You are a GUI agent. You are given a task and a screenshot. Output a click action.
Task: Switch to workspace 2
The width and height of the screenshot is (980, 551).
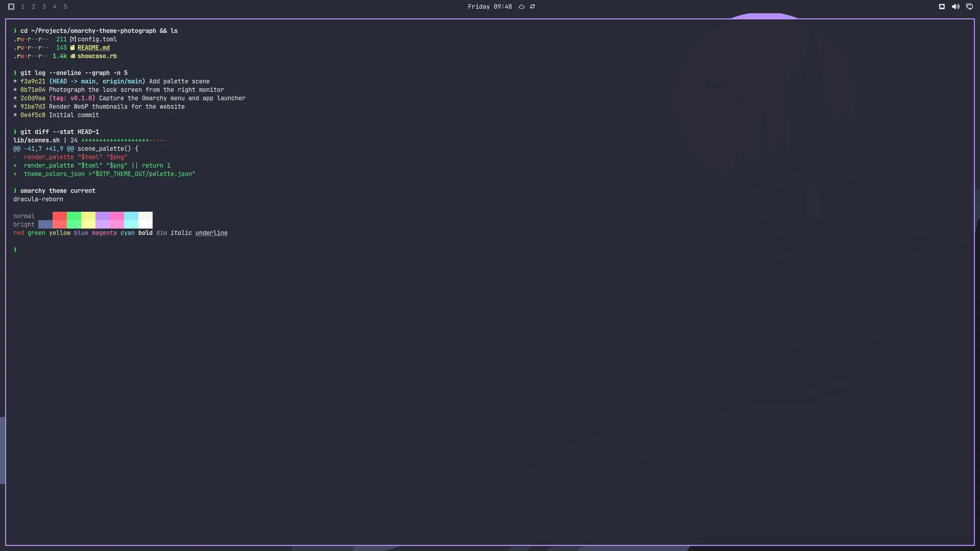coord(33,7)
